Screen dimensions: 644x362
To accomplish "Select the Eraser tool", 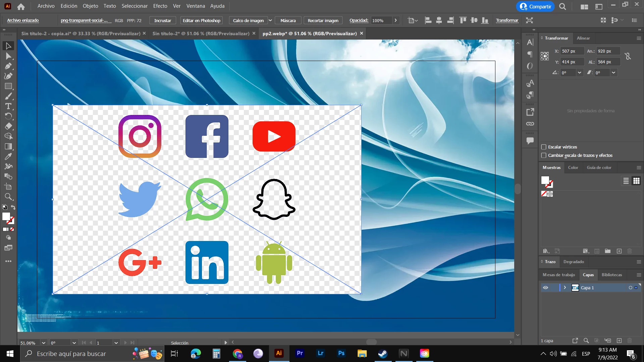I will click(x=8, y=126).
